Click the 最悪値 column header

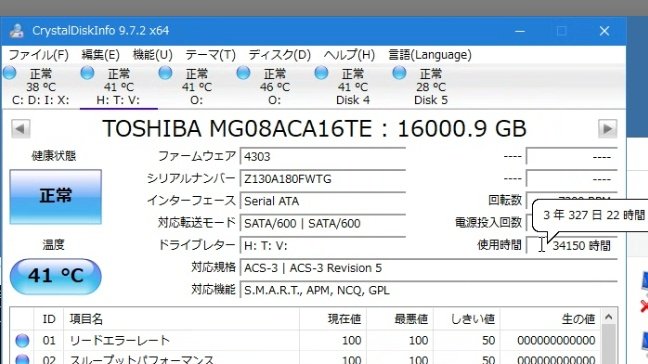coord(400,319)
